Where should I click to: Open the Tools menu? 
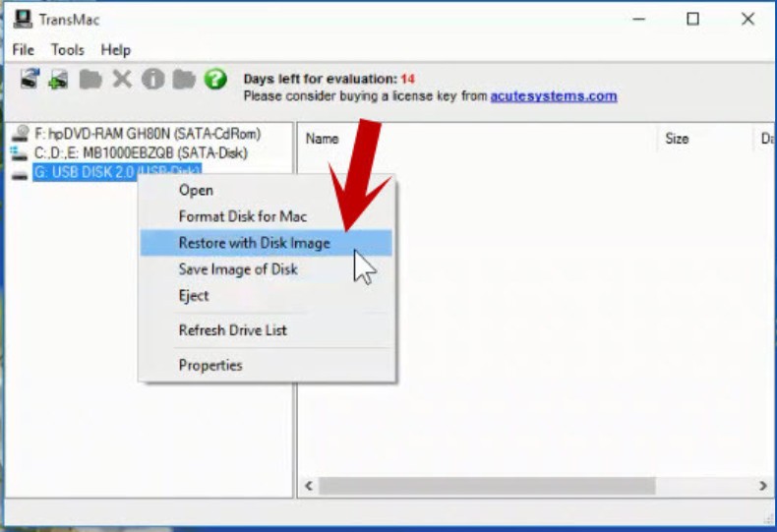[68, 49]
